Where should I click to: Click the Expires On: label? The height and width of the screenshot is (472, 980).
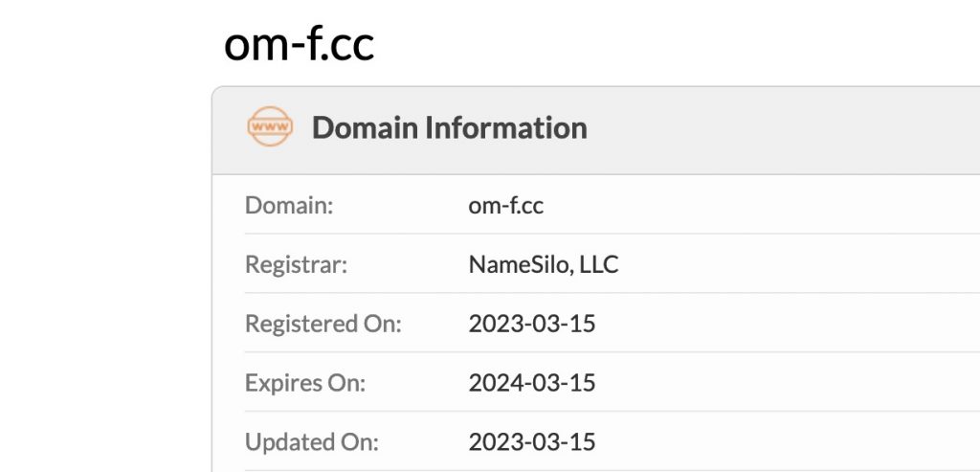pyautogui.click(x=305, y=382)
